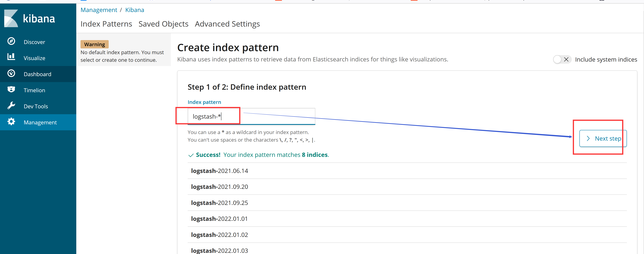Select Timelion label in sidebar

click(x=35, y=90)
